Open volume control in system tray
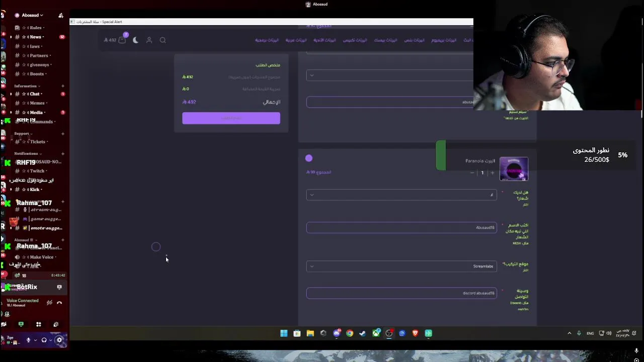The image size is (644, 362). [609, 333]
